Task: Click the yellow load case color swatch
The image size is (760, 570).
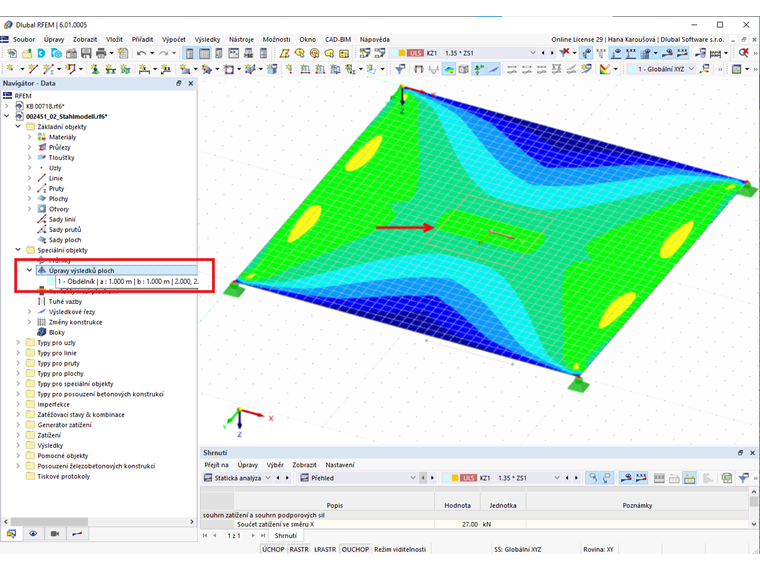Action: coord(400,53)
